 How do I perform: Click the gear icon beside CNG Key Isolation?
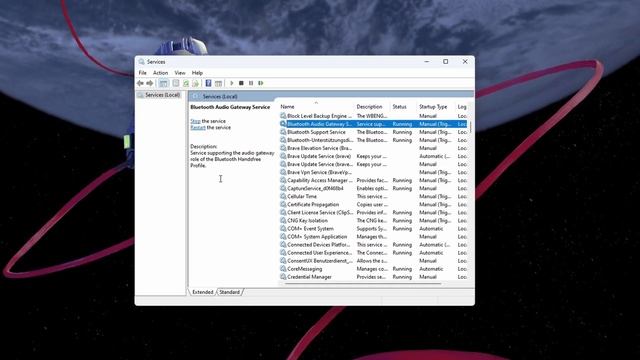pos(283,220)
